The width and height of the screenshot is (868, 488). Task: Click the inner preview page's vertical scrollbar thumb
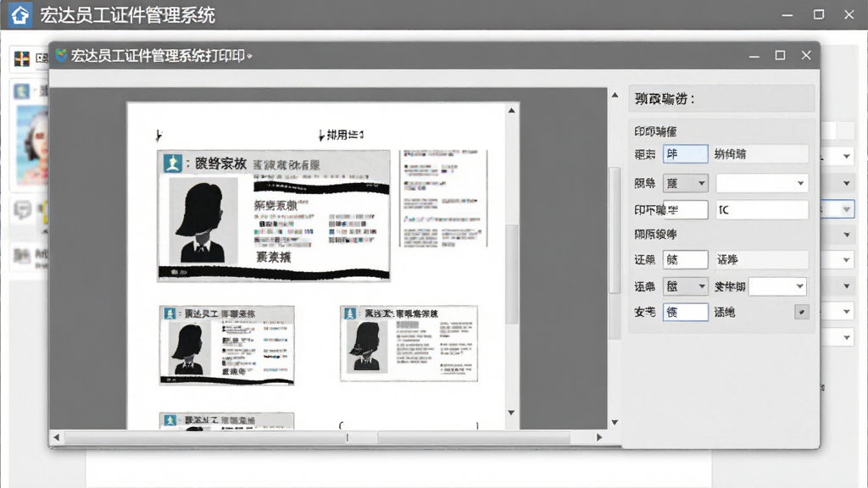511,274
